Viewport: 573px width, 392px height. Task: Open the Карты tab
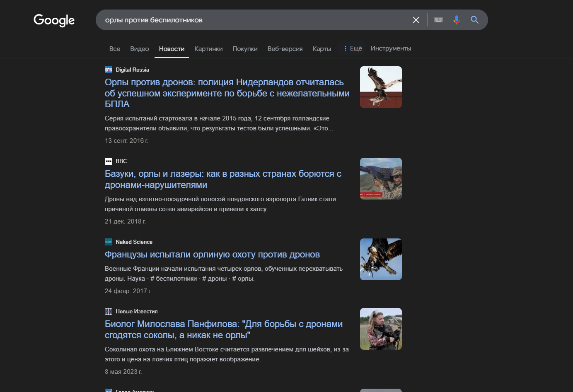point(322,49)
